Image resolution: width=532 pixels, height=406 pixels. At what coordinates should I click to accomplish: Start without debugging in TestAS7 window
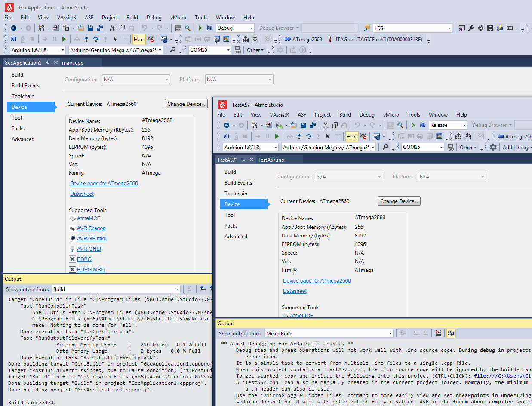[413, 125]
